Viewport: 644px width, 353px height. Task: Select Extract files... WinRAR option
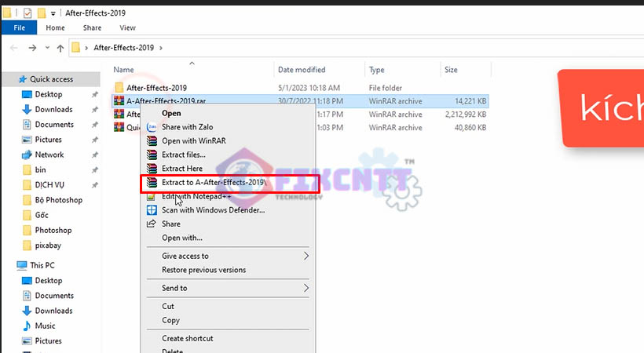click(x=183, y=155)
